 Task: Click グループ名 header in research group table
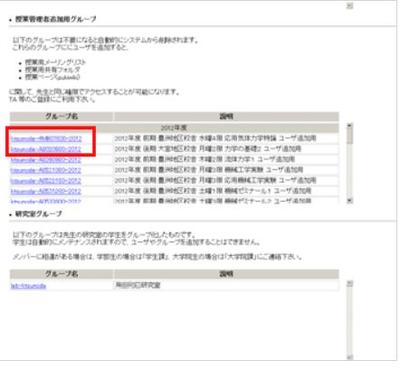tap(61, 274)
